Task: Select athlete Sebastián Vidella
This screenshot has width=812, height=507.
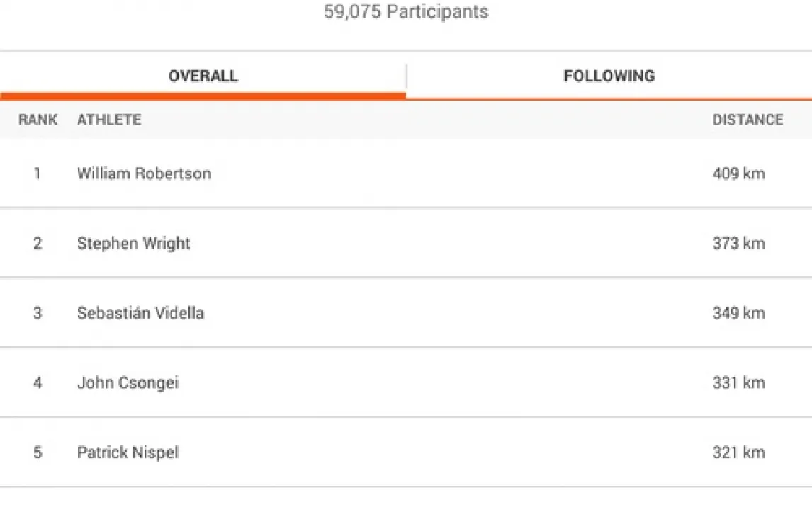Action: coord(140,313)
